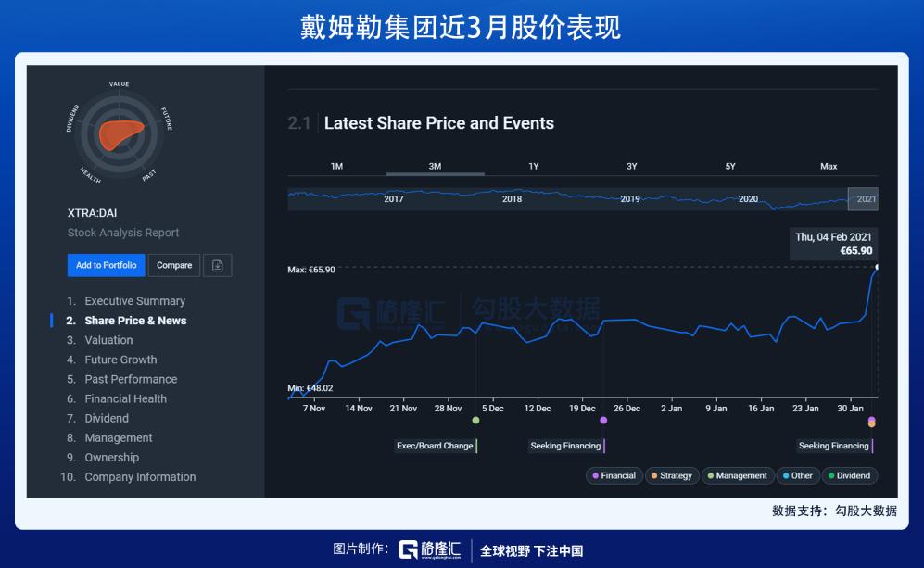The width and height of the screenshot is (924, 568).
Task: Click 2018 on the overview timeline
Action: (513, 199)
